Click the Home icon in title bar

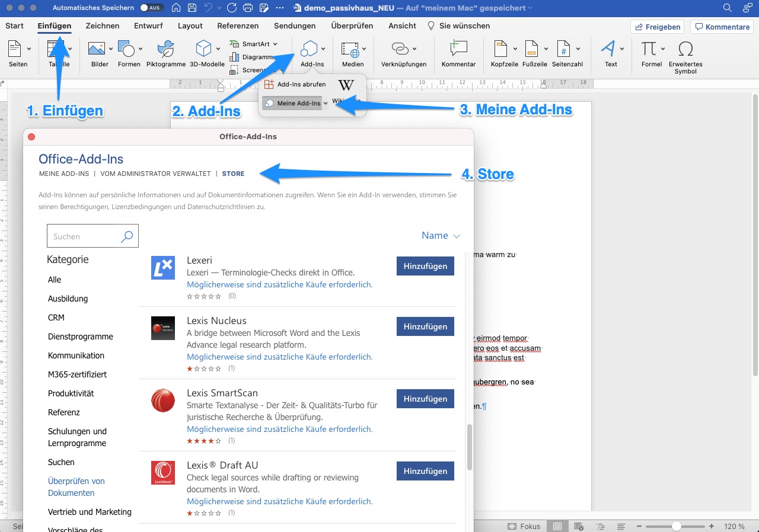coord(176,8)
